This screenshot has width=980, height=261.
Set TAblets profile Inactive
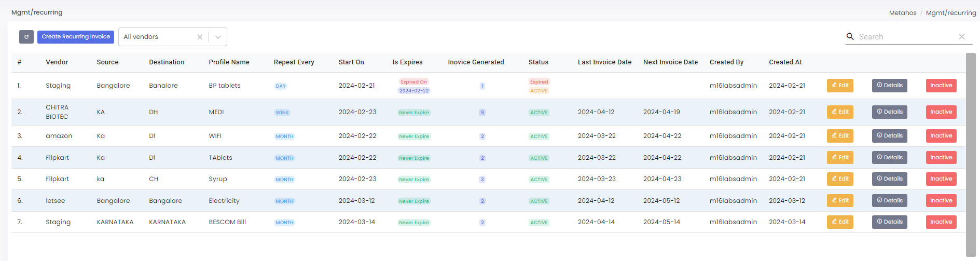(941, 158)
